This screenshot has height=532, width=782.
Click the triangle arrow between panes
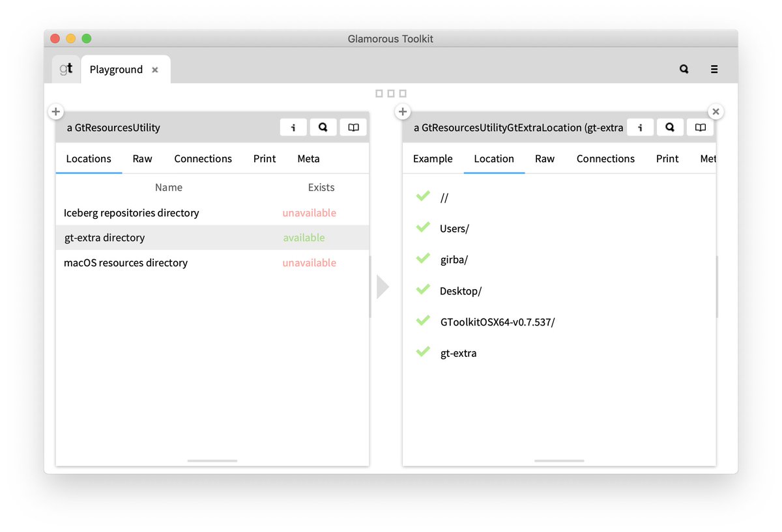pyautogui.click(x=383, y=287)
